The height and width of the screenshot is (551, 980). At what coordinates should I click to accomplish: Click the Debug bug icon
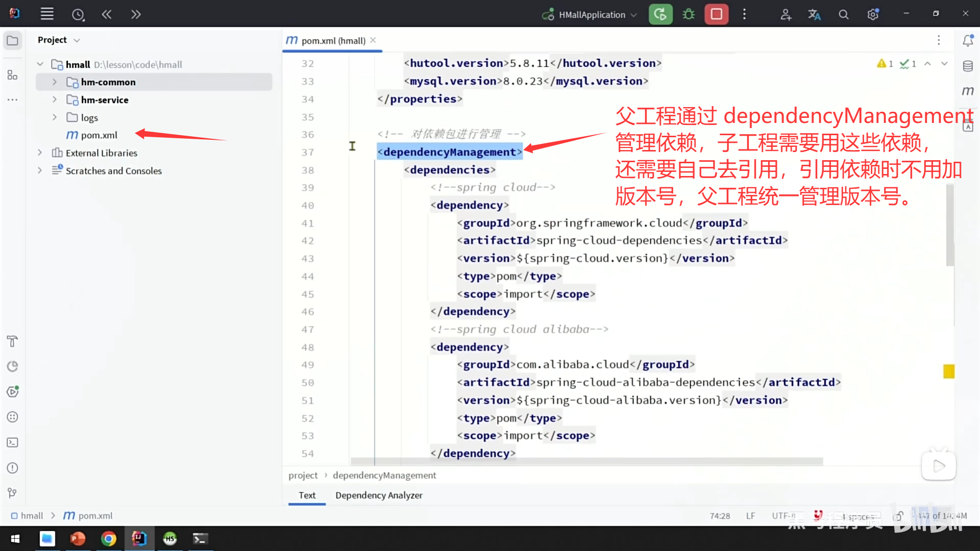(689, 14)
